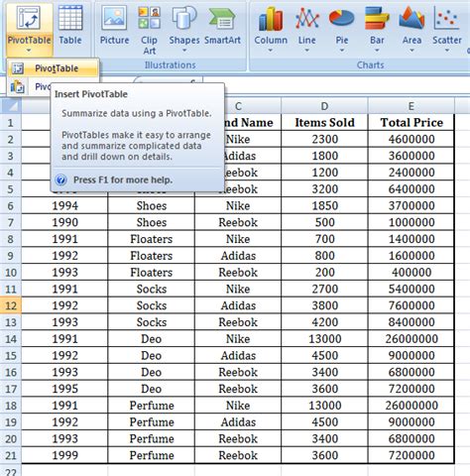Select row 1 header
The height and width of the screenshot is (476, 470).
click(x=11, y=123)
